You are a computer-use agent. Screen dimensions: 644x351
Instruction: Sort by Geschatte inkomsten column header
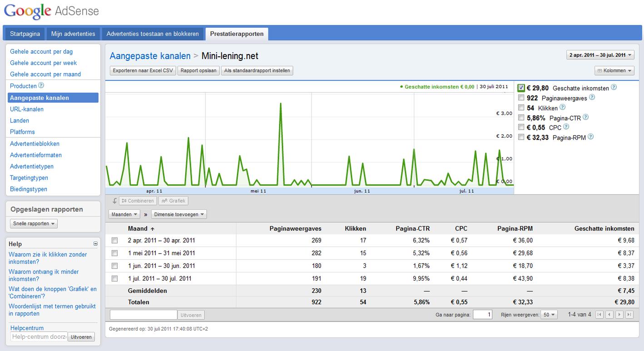[x=604, y=229]
